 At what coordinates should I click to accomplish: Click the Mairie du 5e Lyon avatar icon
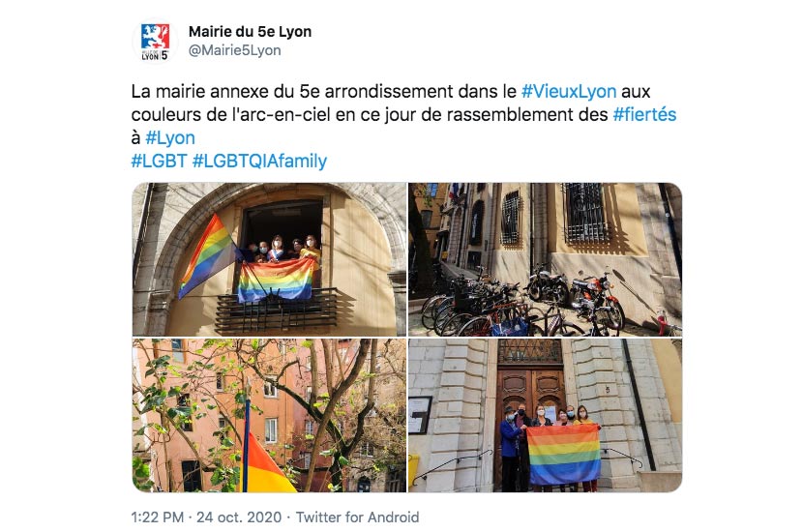[x=155, y=42]
